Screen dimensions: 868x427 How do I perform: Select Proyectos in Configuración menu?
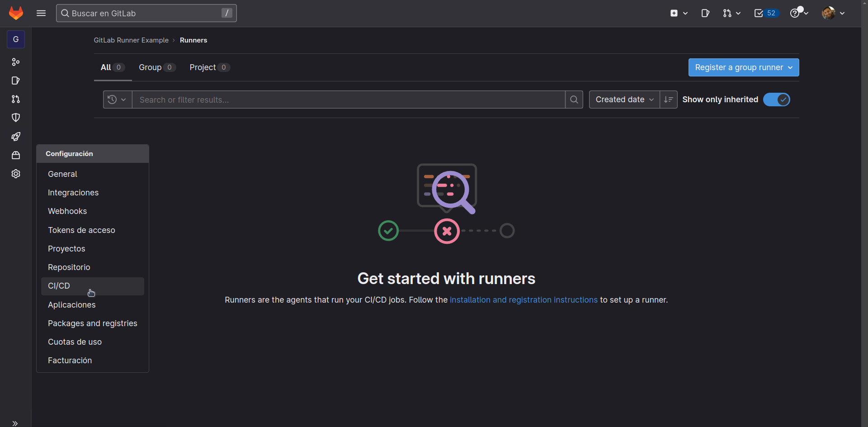[93, 249]
